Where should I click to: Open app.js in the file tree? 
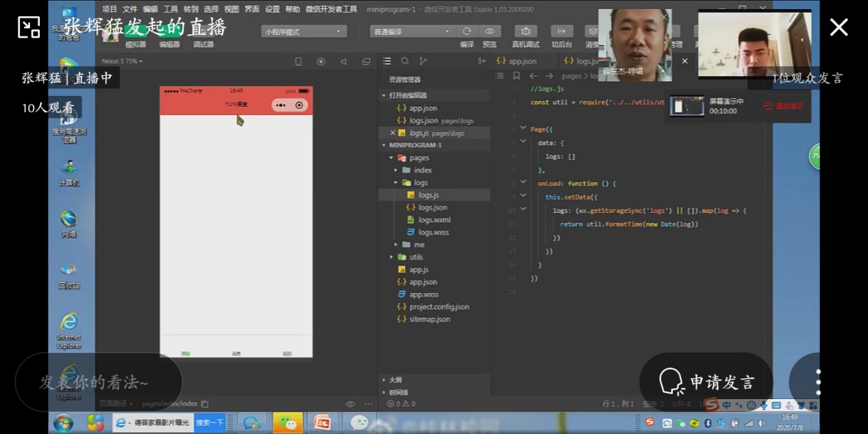click(419, 270)
